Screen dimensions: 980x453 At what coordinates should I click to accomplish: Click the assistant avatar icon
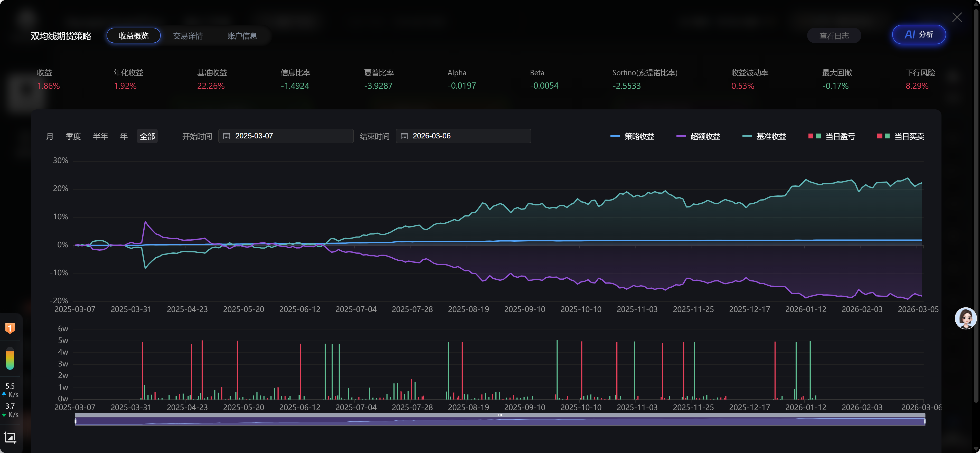[x=966, y=318]
